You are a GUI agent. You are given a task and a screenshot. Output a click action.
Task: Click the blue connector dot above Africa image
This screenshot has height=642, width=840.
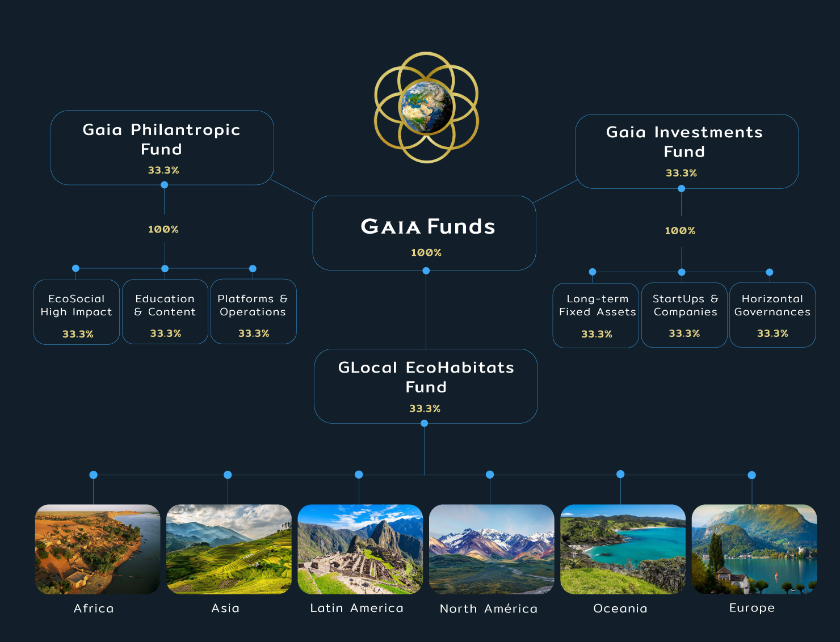[x=94, y=475]
